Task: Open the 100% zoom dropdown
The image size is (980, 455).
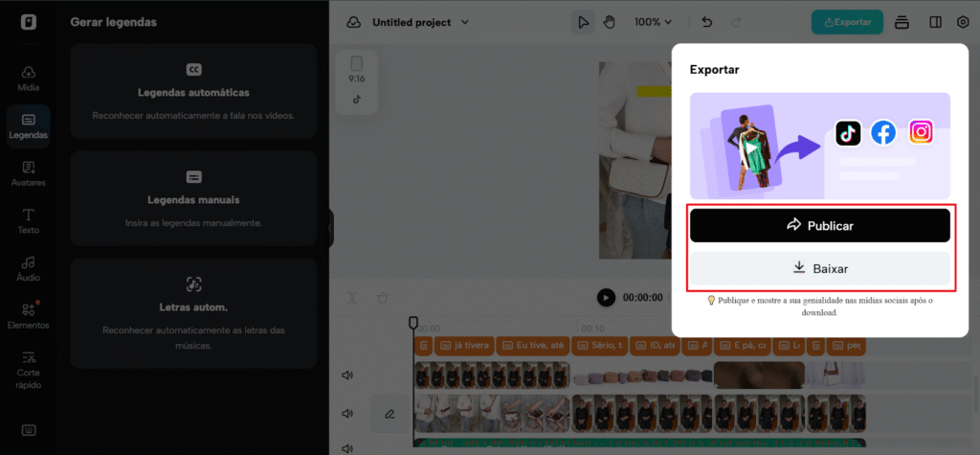Action: pyautogui.click(x=653, y=22)
